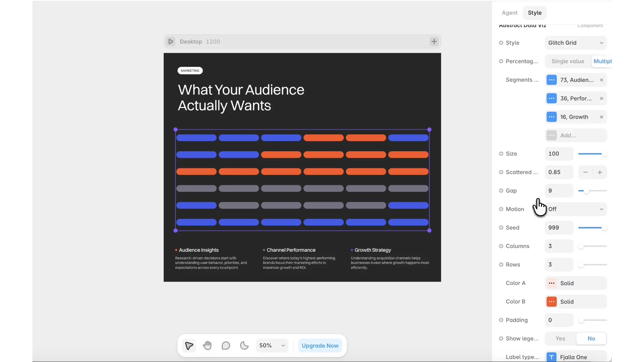Open the Motion dropdown set to Off
Screen dimensions: 644x362
(x=576, y=209)
